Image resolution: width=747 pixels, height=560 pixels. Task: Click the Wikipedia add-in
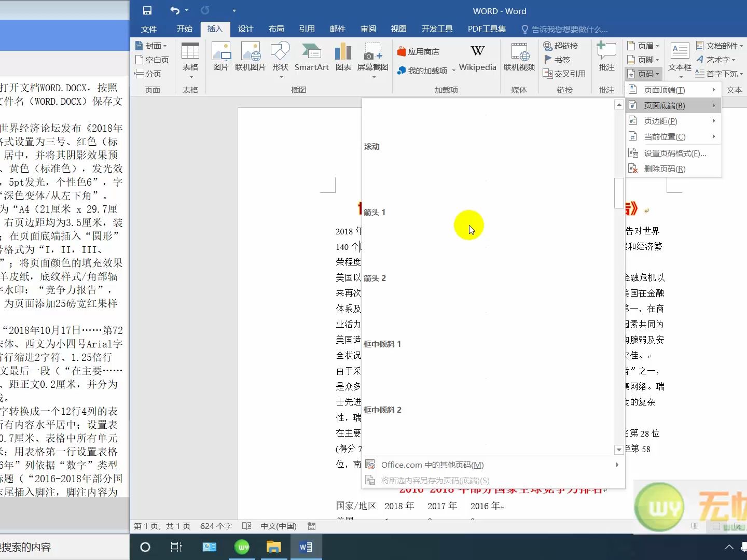(x=478, y=58)
